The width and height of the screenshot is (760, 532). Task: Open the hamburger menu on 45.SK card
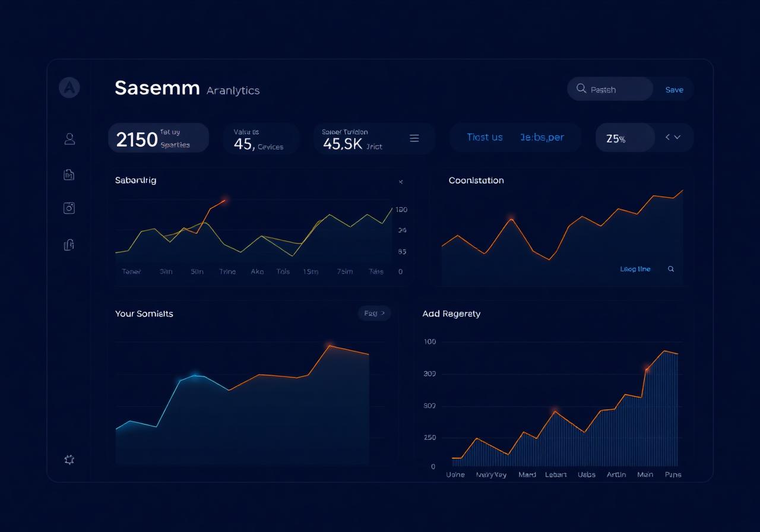(414, 138)
